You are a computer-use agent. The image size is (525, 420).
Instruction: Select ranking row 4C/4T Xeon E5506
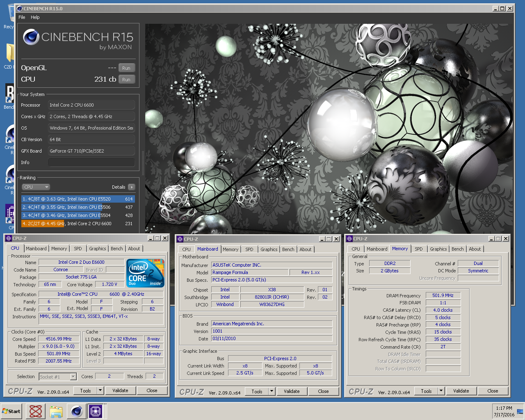click(x=78, y=207)
